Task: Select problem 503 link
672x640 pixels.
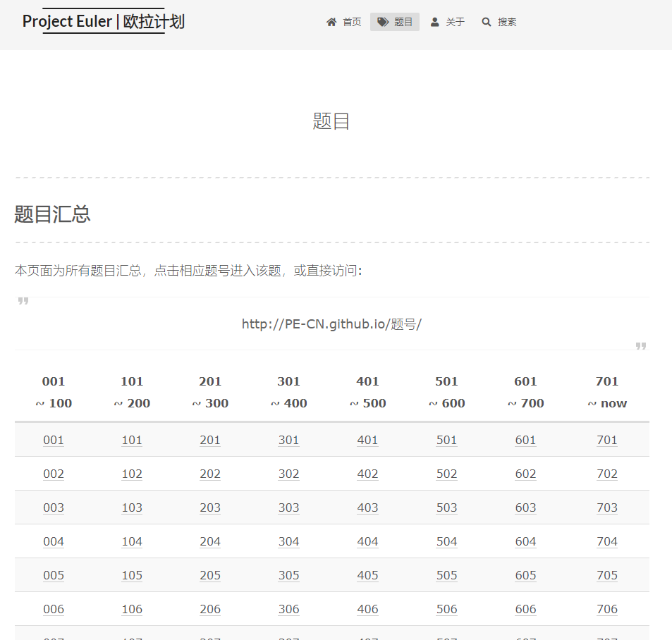Action: click(x=446, y=507)
